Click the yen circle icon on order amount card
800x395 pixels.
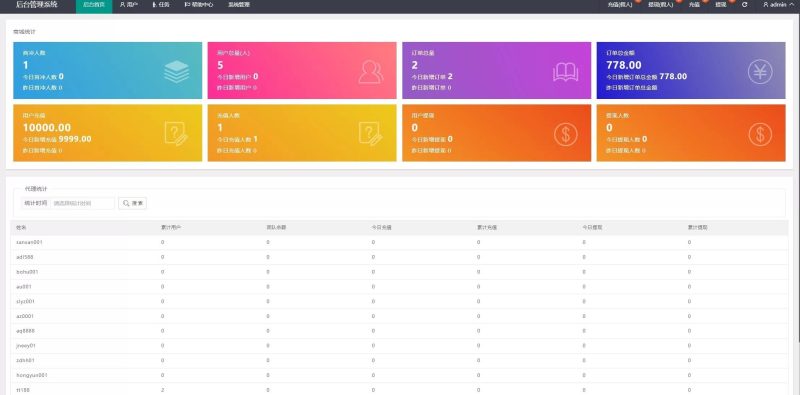pos(760,72)
